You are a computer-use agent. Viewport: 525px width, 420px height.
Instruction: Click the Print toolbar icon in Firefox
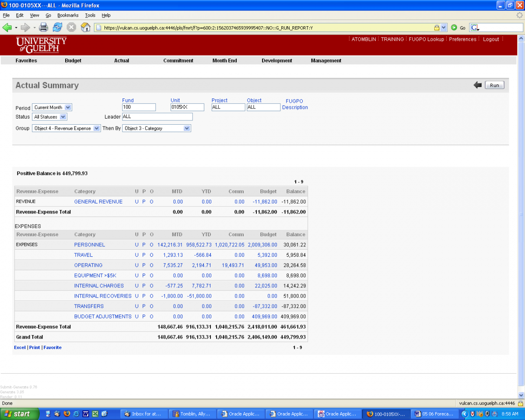[43, 28]
